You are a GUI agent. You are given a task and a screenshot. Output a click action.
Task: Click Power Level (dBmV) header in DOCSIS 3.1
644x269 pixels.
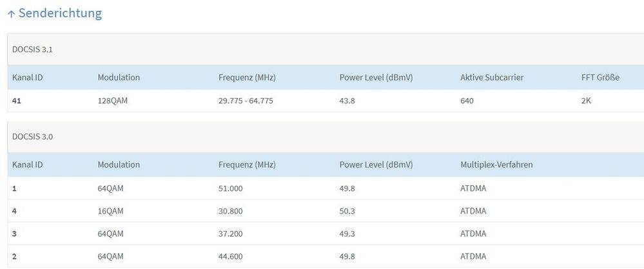[376, 77]
